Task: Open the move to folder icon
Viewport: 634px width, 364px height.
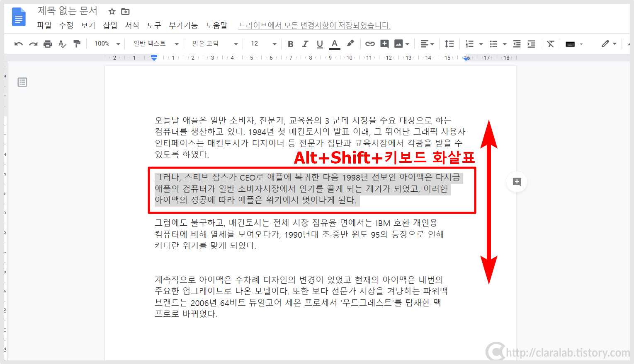Action: [x=125, y=12]
